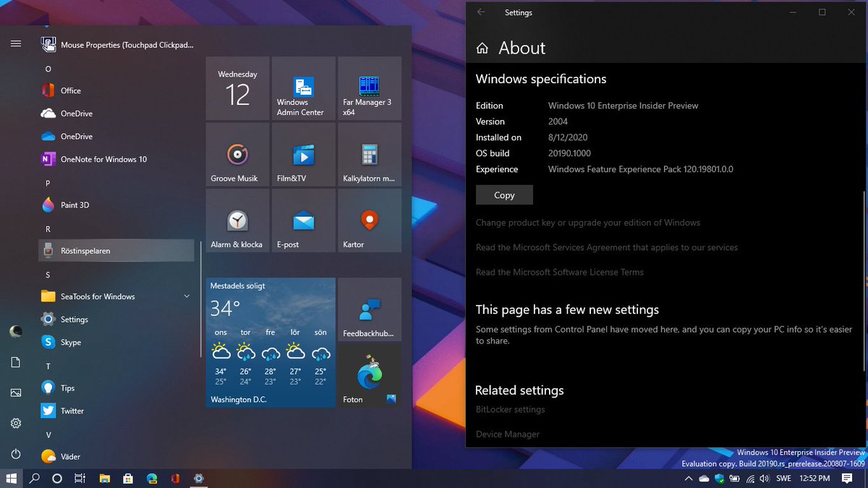Read the Microsoft Software License Terms link
868x488 pixels.
560,272
